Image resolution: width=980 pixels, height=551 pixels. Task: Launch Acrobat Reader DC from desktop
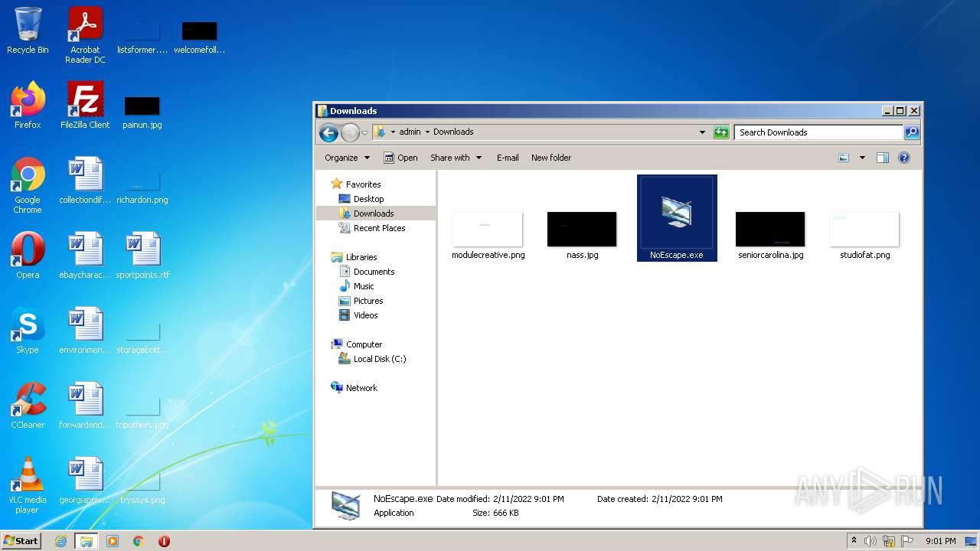click(85, 35)
